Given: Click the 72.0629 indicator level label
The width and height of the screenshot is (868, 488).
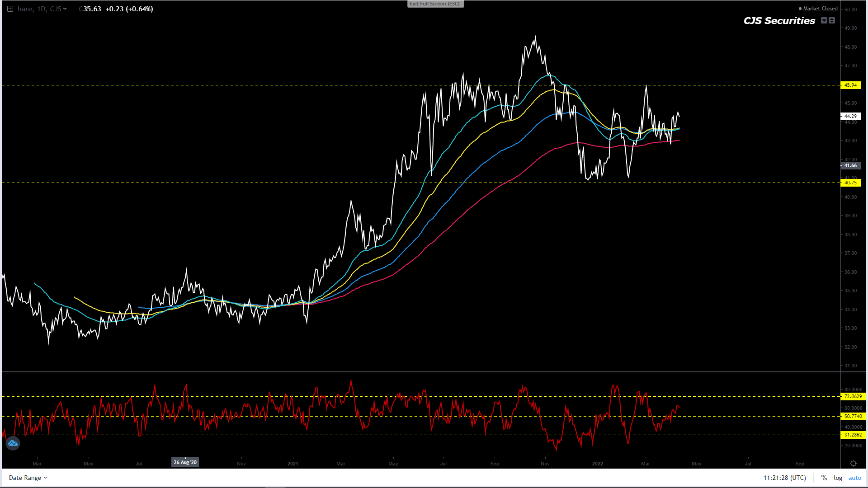Looking at the screenshot, I should 853,396.
